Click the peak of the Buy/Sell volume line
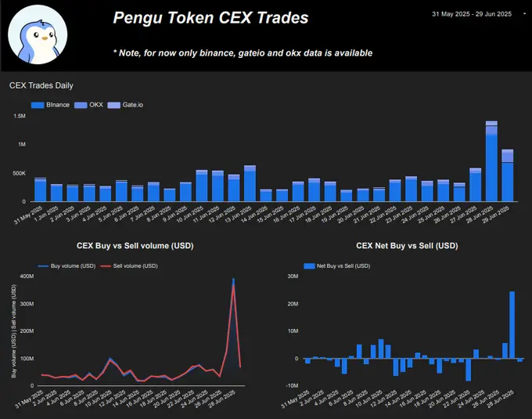Image resolution: width=532 pixels, height=419 pixels. click(x=233, y=280)
